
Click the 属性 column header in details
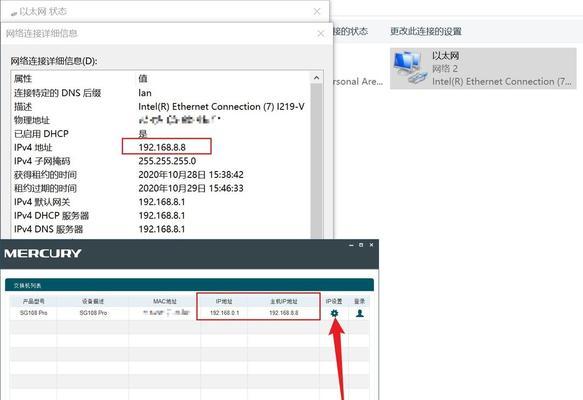[23, 79]
